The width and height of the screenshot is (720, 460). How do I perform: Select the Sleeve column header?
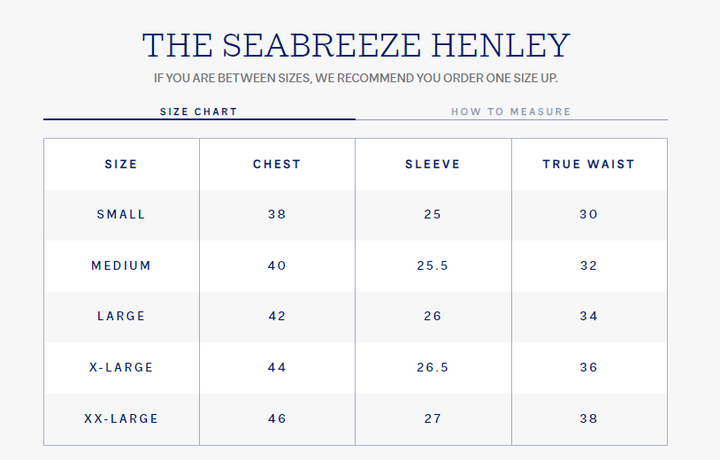tap(433, 164)
